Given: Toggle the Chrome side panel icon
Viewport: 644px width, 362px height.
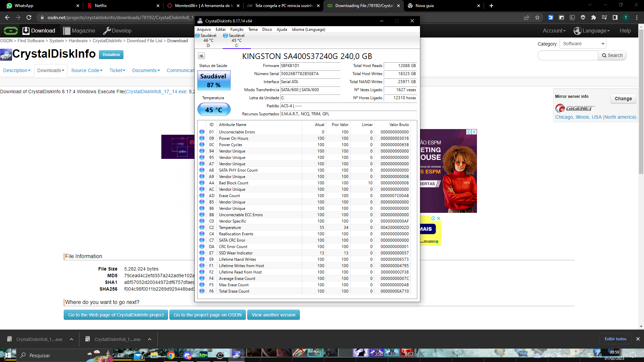Looking at the screenshot, I should 615,17.
